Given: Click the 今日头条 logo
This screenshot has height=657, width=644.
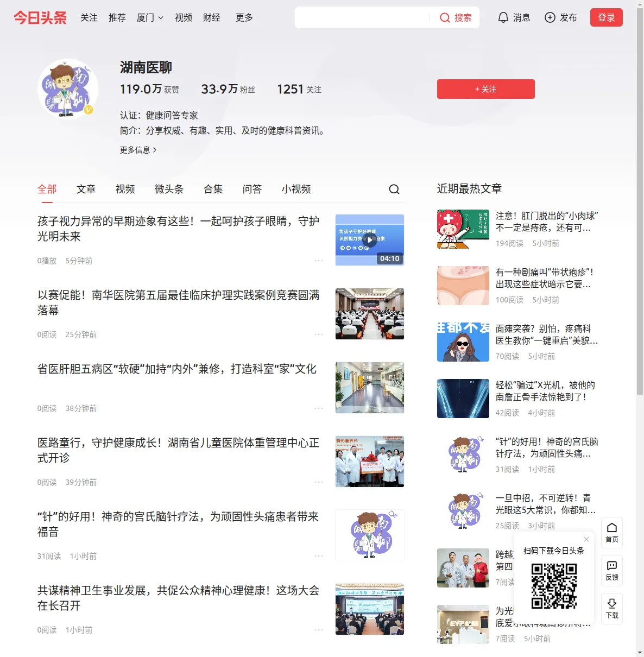Looking at the screenshot, I should pyautogui.click(x=40, y=17).
